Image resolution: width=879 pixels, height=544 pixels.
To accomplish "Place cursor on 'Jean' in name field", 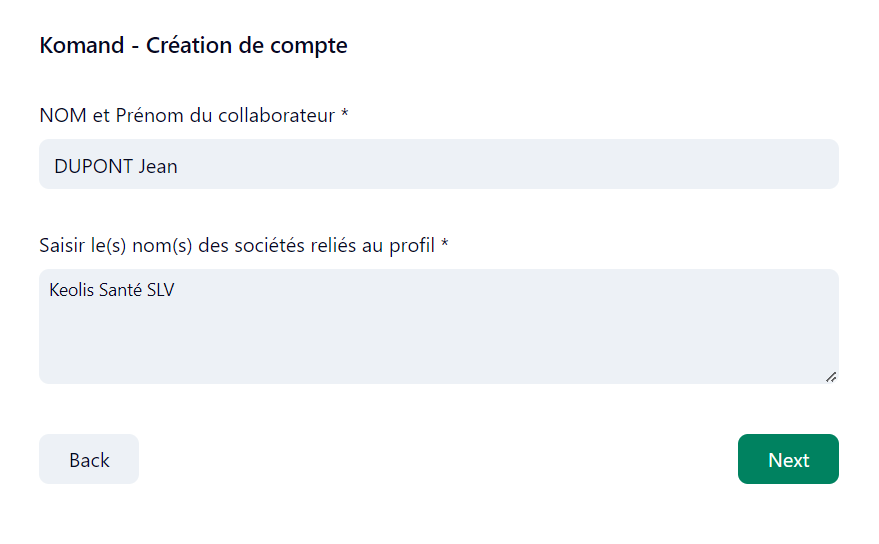I will point(158,166).
